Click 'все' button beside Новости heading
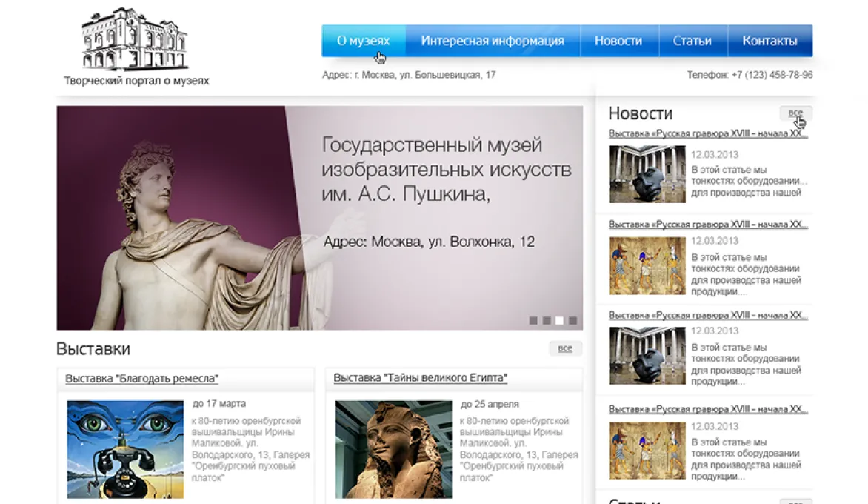This screenshot has width=868, height=504. 795,113
